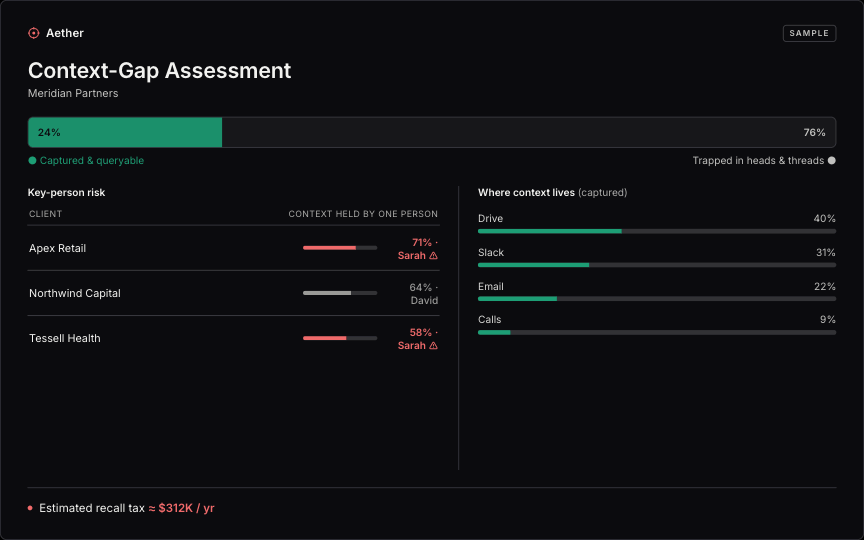Click the CLIENT column header

click(x=46, y=214)
